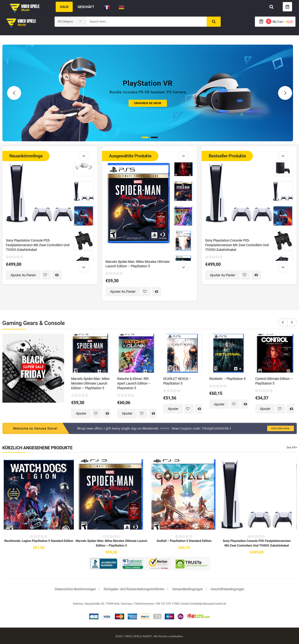299x644 pixels.
Task: Click compare icon for Control Ultimate Edition
Action: pos(291,409)
